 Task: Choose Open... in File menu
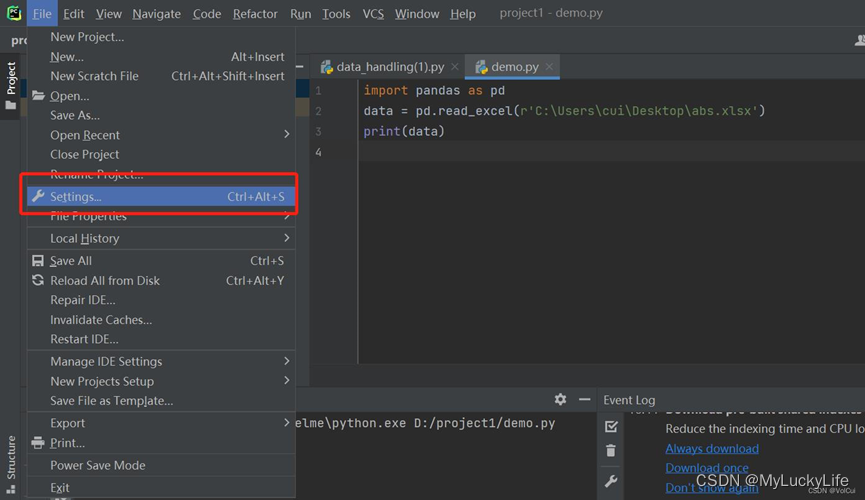[x=161, y=96]
